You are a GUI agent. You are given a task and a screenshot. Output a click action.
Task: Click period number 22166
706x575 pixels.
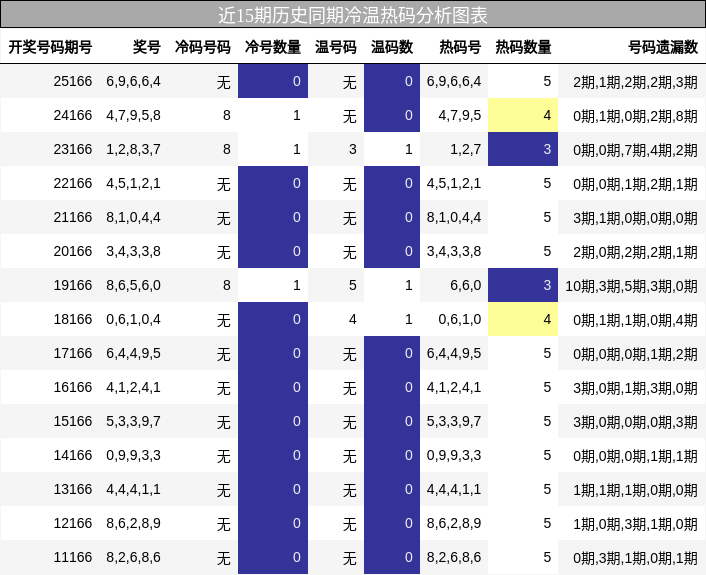click(72, 183)
